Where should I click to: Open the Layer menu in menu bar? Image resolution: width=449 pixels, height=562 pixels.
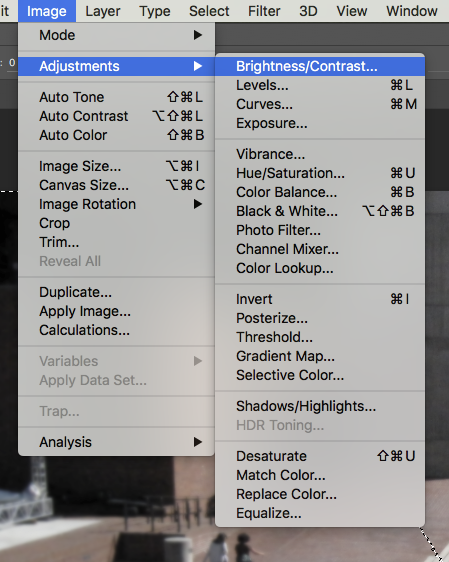click(x=103, y=11)
